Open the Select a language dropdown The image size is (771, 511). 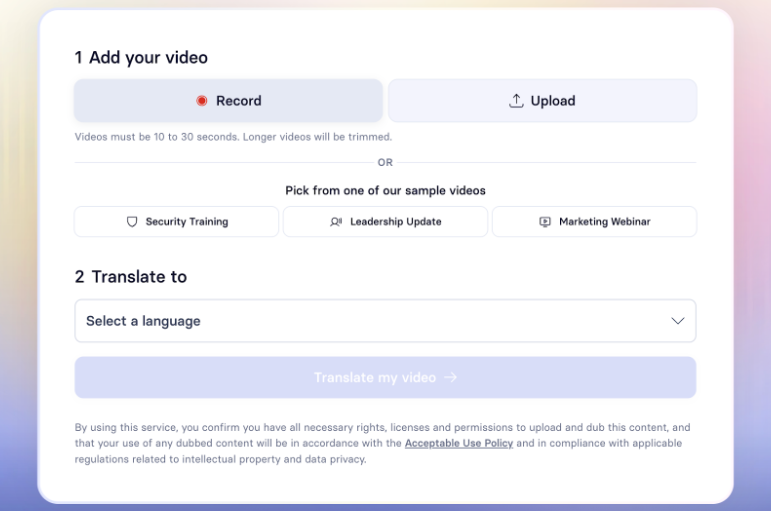pyautogui.click(x=384, y=321)
